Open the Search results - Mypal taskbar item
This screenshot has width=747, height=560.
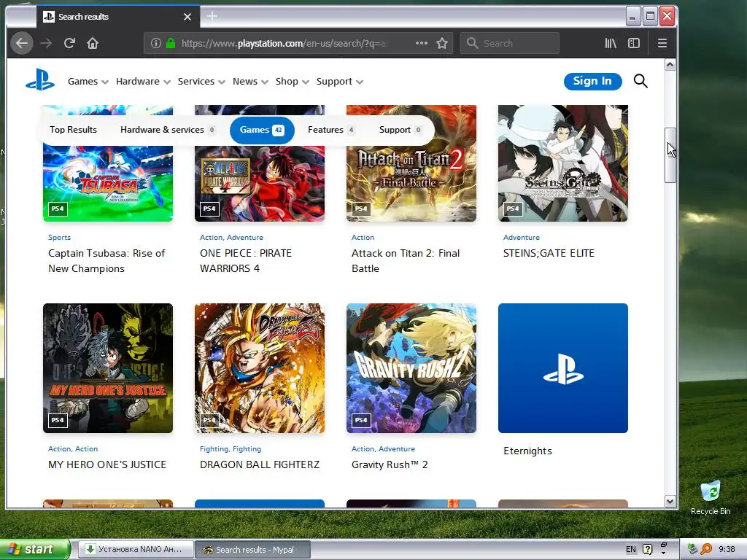[x=252, y=550]
